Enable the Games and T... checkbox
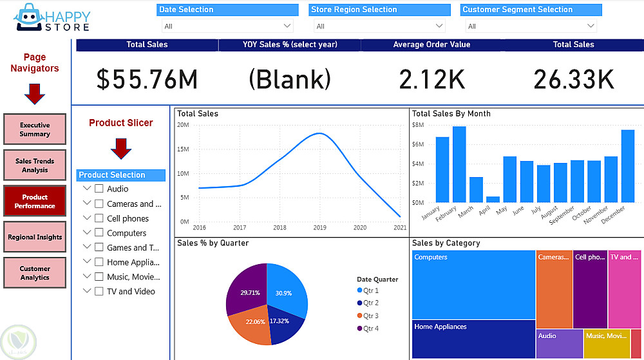Viewport: 644px width, 360px height. [x=99, y=247]
